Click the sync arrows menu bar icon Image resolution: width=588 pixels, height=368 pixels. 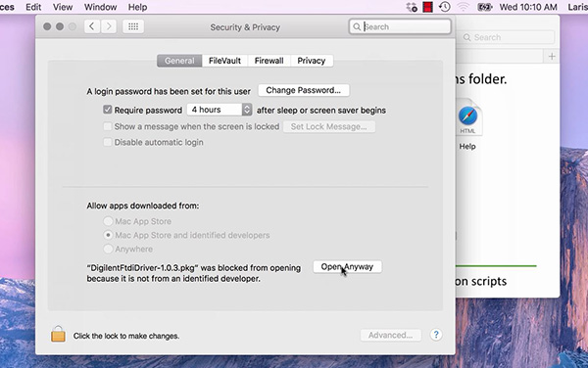click(x=412, y=7)
